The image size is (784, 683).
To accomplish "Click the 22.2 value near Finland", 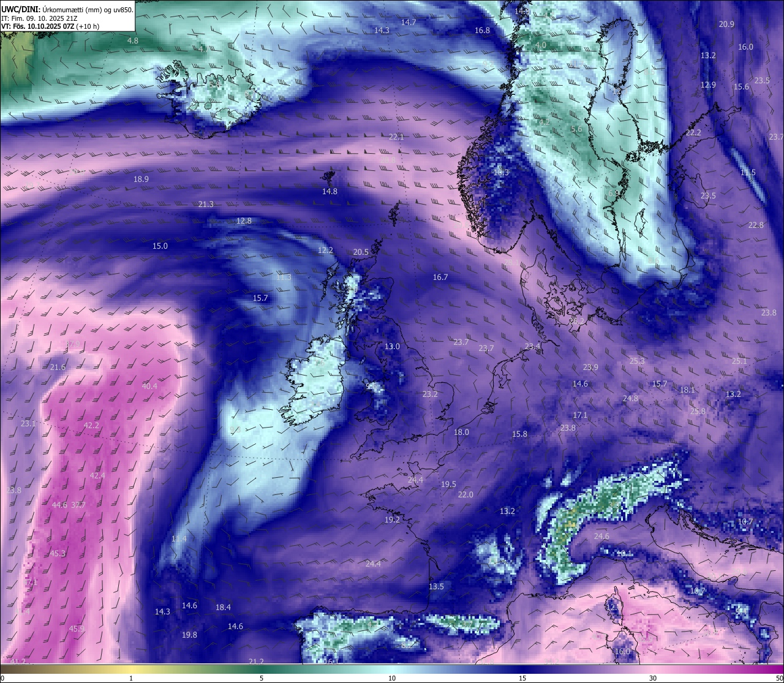I will tap(693, 132).
